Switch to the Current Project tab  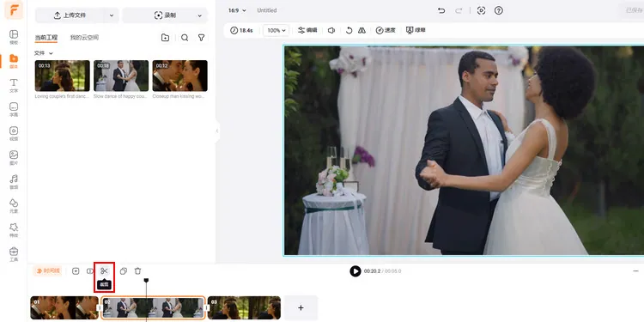point(46,38)
